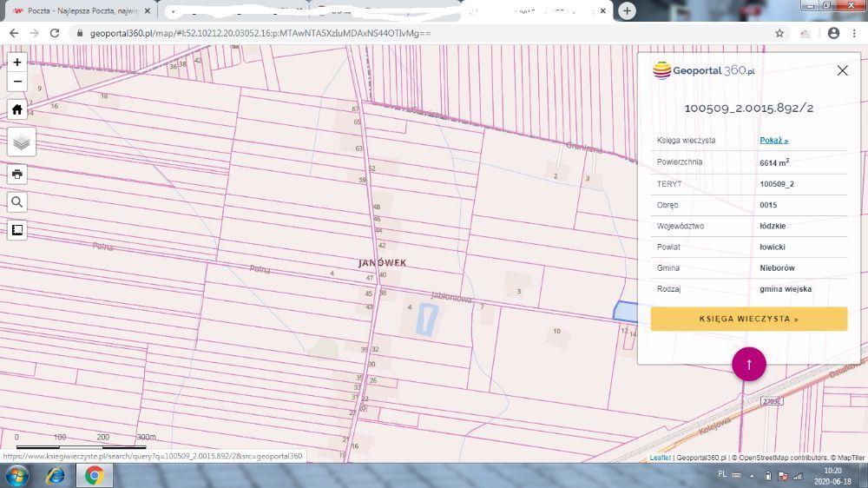
Task: Zoom out the map with minus button
Action: (x=17, y=82)
